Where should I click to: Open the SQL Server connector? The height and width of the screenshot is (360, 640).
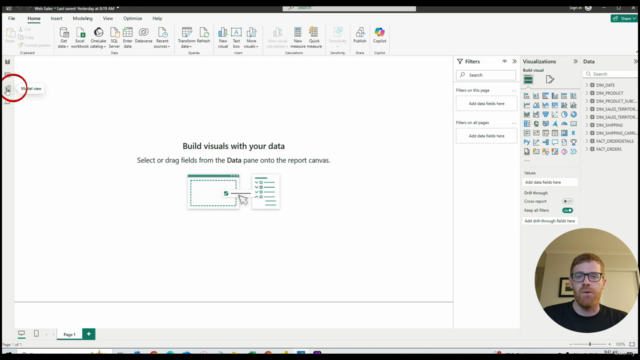point(114,38)
